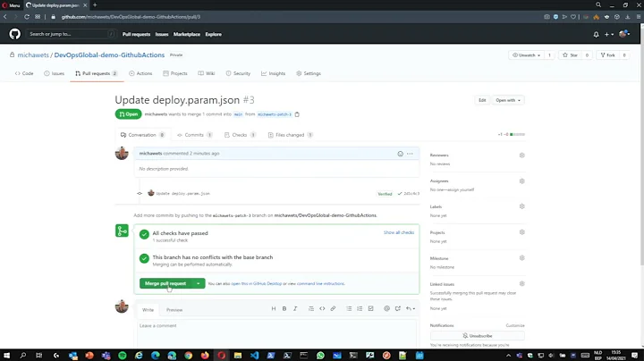Screen dimensions: 644x361
Task: Switch to the Conversation tab
Action: click(x=142, y=135)
